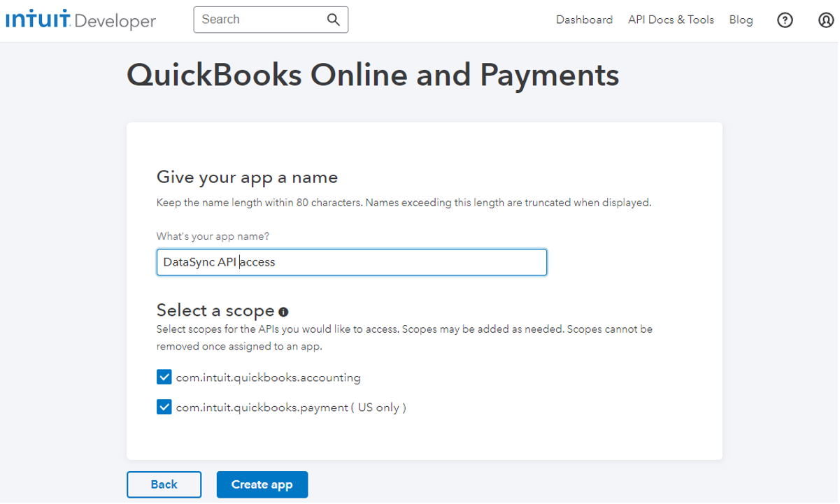The width and height of the screenshot is (840, 504).
Task: Click the QuickBooks Online and Payments heading
Action: pyautogui.click(x=373, y=75)
